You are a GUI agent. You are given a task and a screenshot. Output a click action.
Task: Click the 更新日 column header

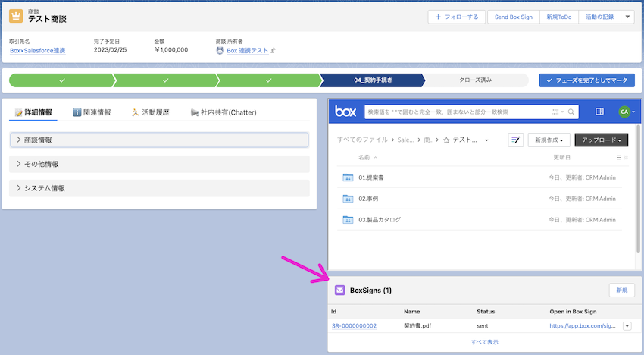pos(561,157)
